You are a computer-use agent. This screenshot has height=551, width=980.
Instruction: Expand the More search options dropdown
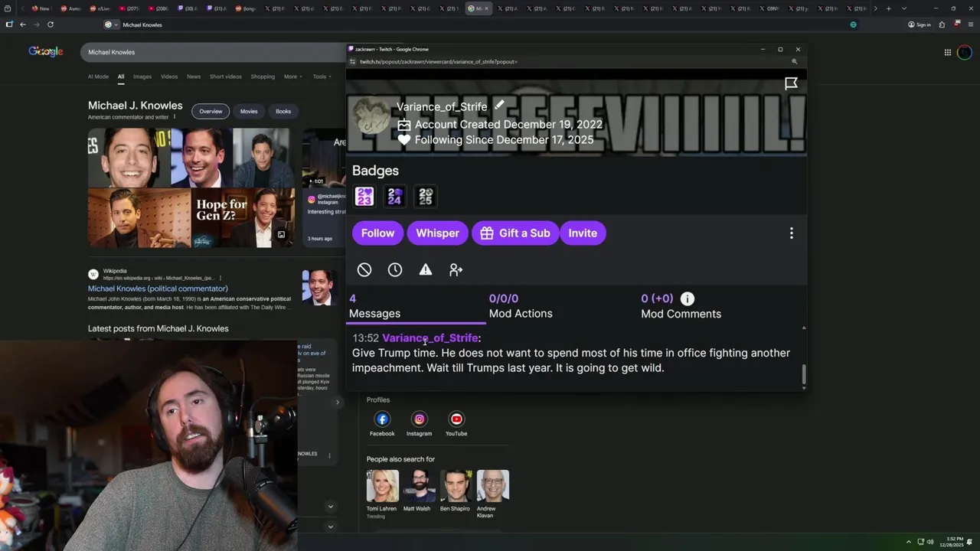point(293,77)
